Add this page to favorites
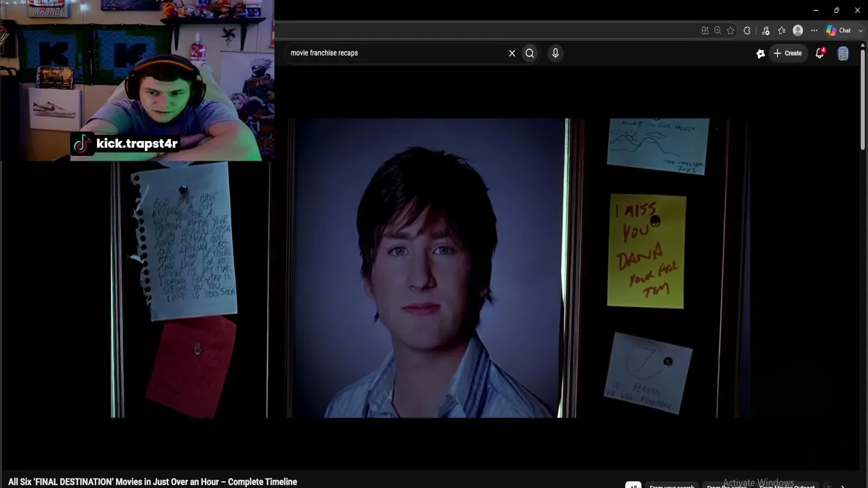Screen dimensions: 868x488 click(x=730, y=30)
